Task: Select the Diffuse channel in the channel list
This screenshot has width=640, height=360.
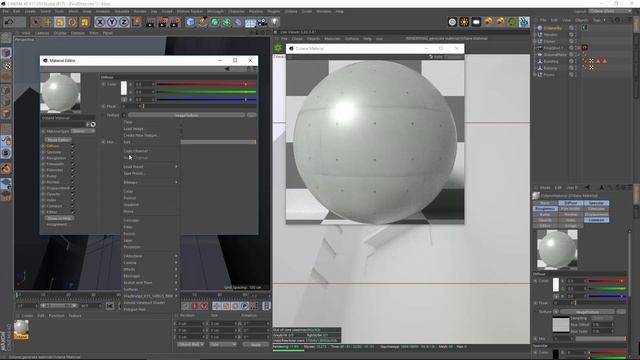Action: (x=53, y=146)
